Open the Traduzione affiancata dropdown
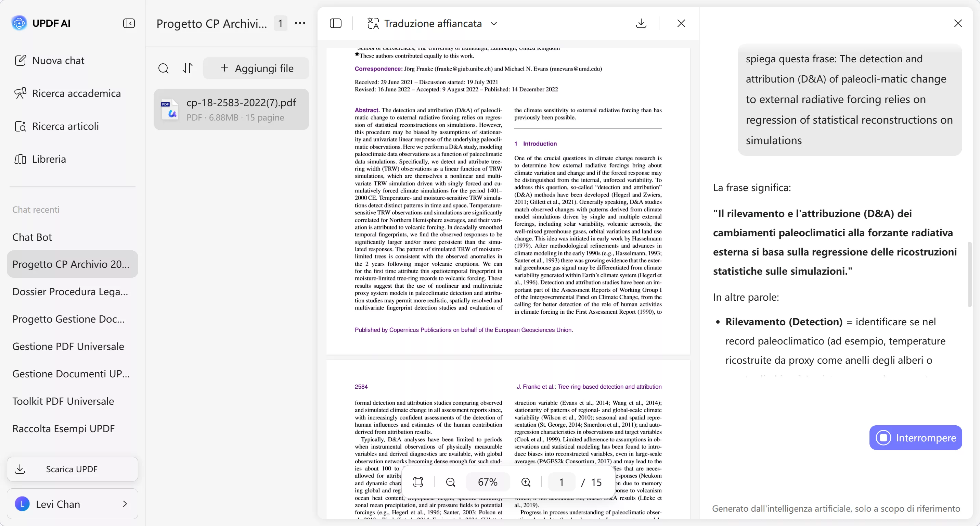 [493, 23]
